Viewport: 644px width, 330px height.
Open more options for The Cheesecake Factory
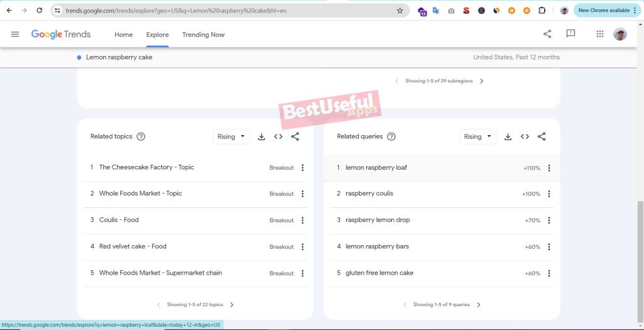[303, 167]
